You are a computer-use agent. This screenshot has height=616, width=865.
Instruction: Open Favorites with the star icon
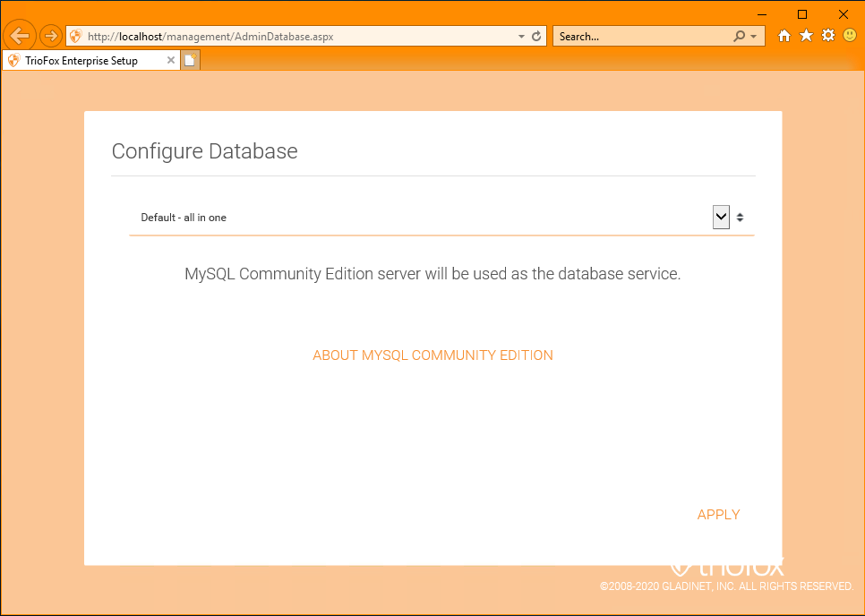pyautogui.click(x=806, y=36)
